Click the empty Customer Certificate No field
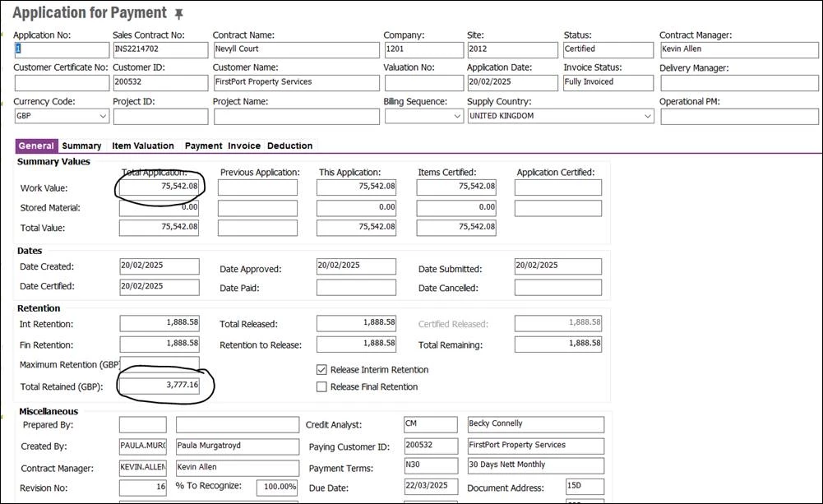Viewport: 823px width, 504px height. tap(62, 83)
